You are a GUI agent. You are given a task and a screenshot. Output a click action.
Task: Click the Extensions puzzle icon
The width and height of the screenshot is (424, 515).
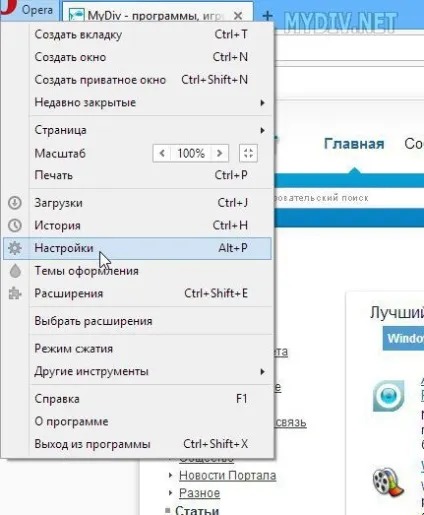pyautogui.click(x=15, y=293)
